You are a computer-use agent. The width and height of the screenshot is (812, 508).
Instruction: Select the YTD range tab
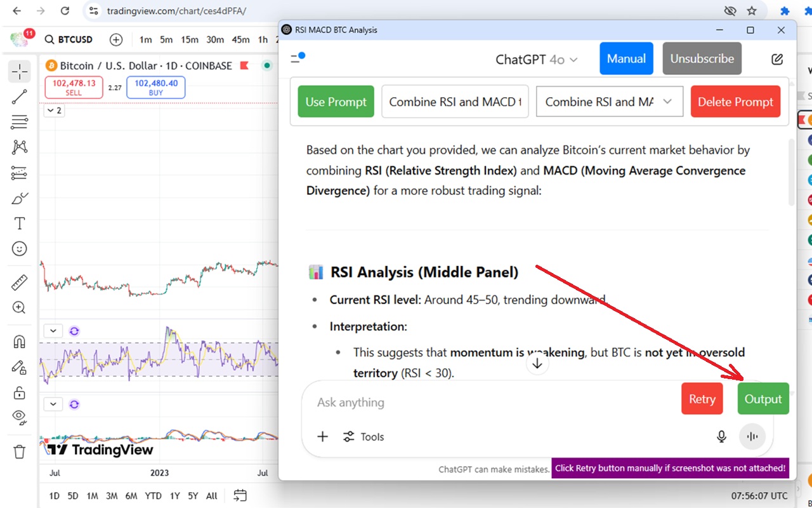pos(153,495)
